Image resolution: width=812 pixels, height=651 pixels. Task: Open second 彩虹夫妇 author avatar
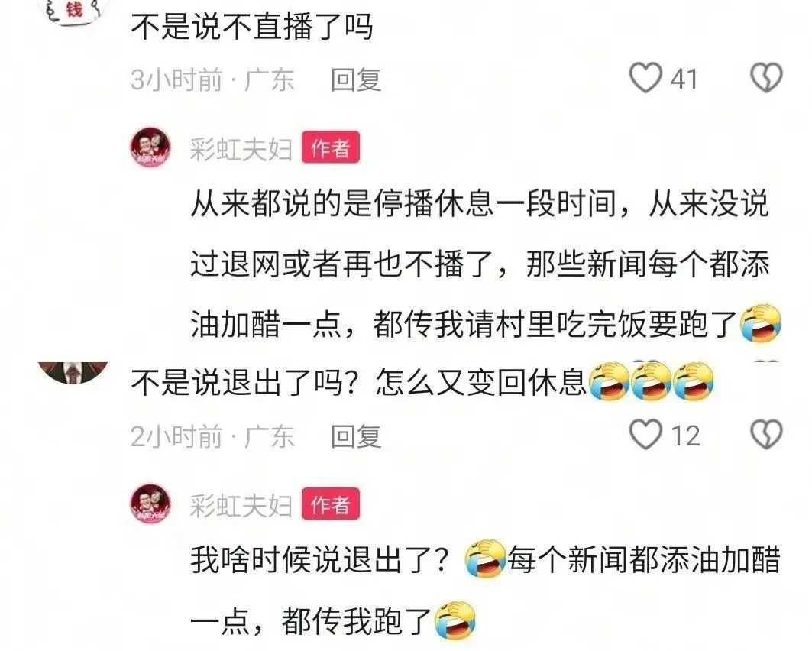(150, 504)
